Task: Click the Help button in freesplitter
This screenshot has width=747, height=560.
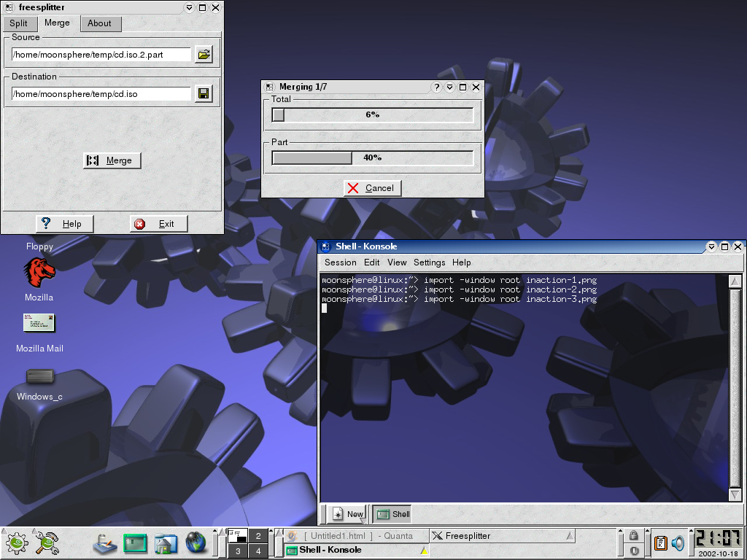Action: [x=64, y=224]
